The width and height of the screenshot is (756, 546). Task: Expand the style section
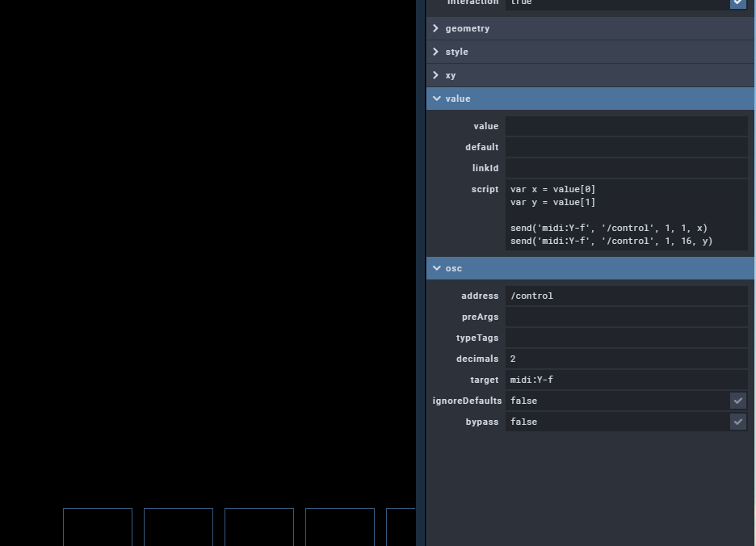(590, 52)
